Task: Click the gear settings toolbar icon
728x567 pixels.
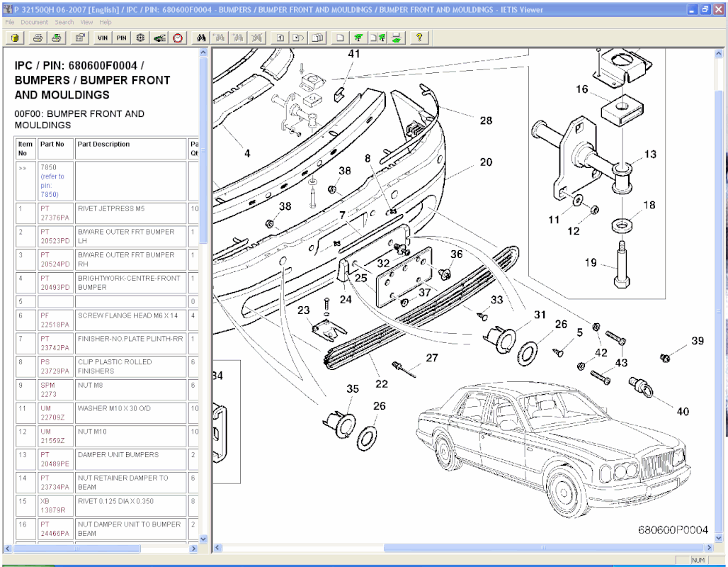Action: pos(139,38)
